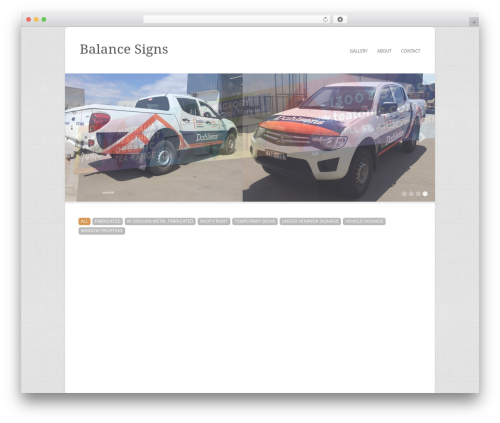Screen dimensions: 500x423
Task: Open the Balance Signs site title
Action: [x=124, y=49]
